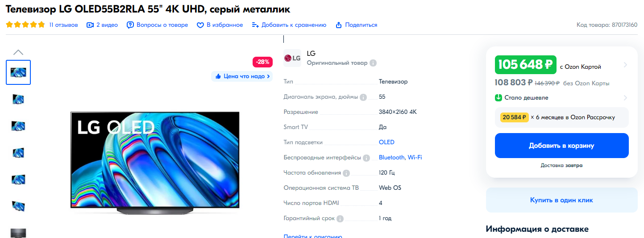Collapse thumbnails with the up arrow
Image resolution: width=644 pixels, height=238 pixels.
(18, 52)
